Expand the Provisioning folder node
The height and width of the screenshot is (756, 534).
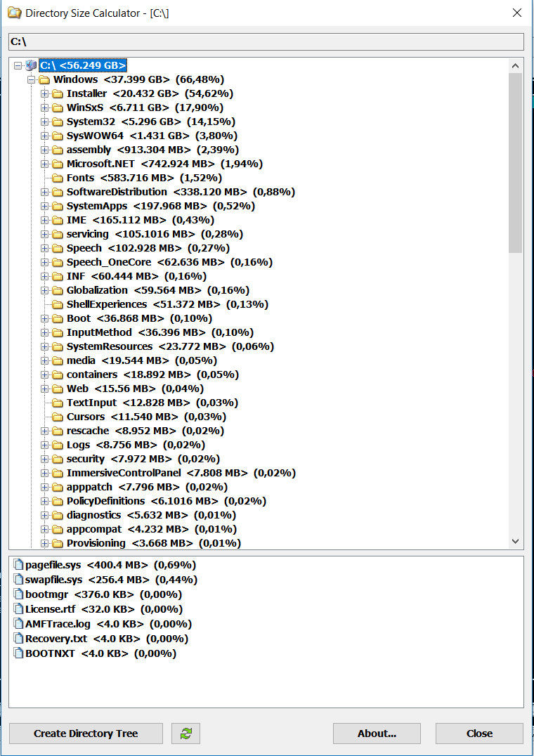click(x=45, y=543)
